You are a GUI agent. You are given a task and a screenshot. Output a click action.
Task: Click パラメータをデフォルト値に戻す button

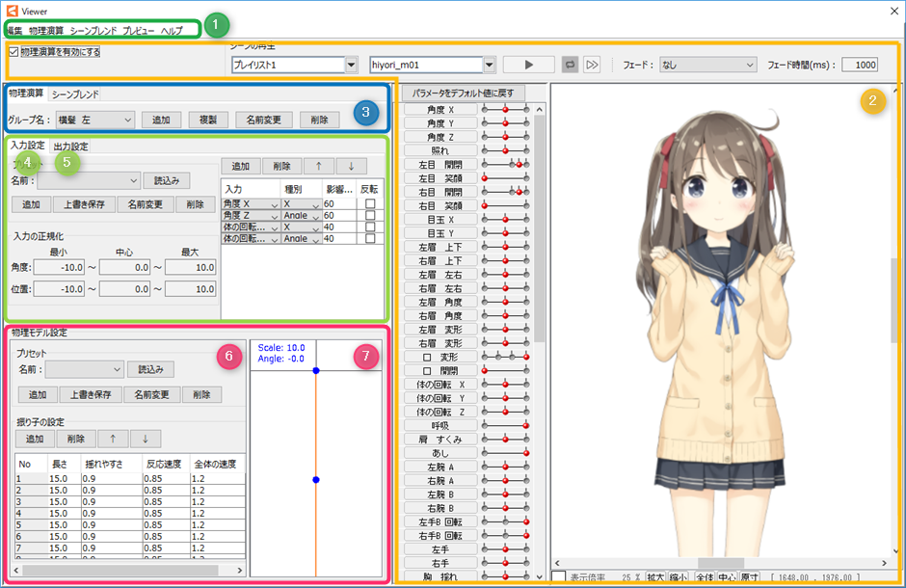click(463, 93)
